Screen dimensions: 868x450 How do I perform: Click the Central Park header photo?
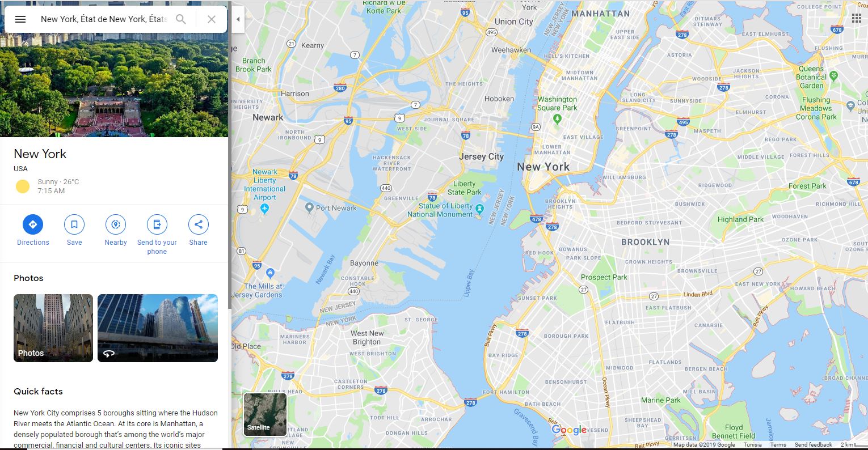(x=114, y=69)
